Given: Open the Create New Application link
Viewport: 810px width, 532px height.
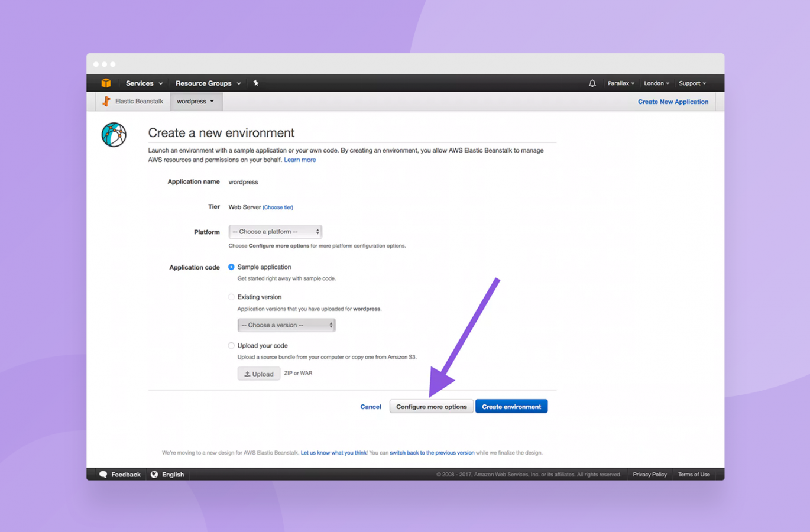Looking at the screenshot, I should pos(673,102).
